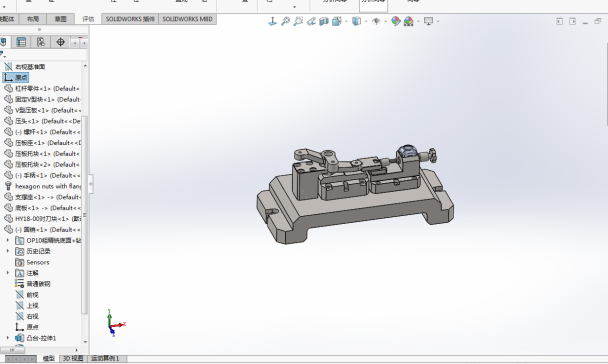Select the (-) 圆销<1> component
Screen dimensions: 608x364
click(42, 229)
